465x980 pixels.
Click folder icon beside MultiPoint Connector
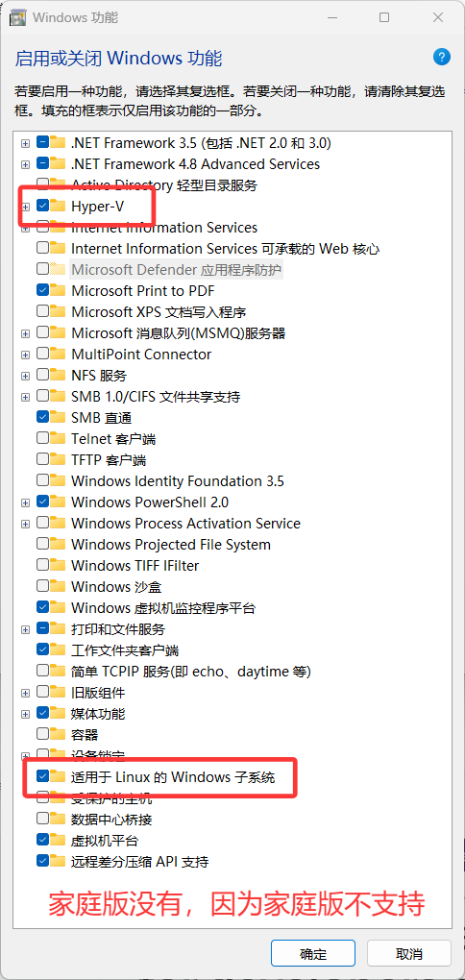(58, 354)
